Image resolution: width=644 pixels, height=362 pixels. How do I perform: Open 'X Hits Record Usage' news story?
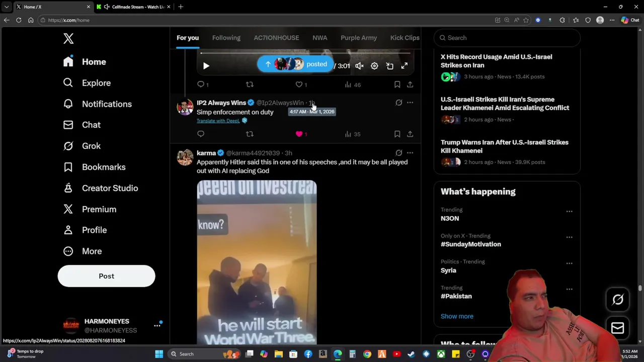click(507, 67)
